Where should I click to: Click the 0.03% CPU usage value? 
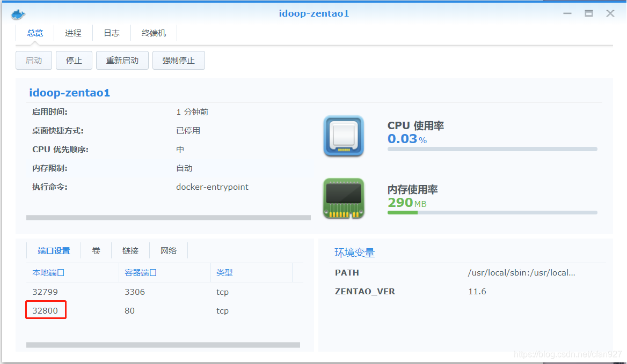click(x=407, y=139)
